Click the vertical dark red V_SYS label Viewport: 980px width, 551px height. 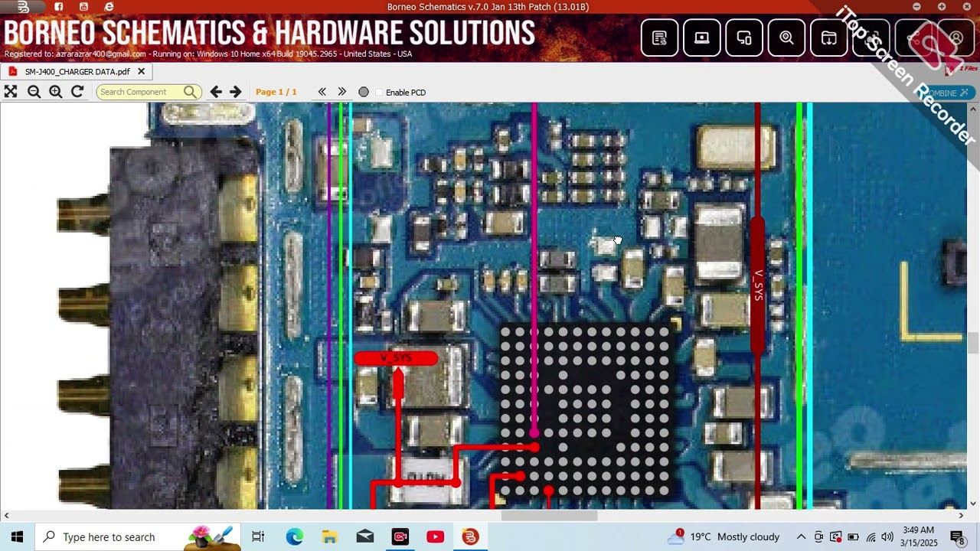click(x=758, y=285)
